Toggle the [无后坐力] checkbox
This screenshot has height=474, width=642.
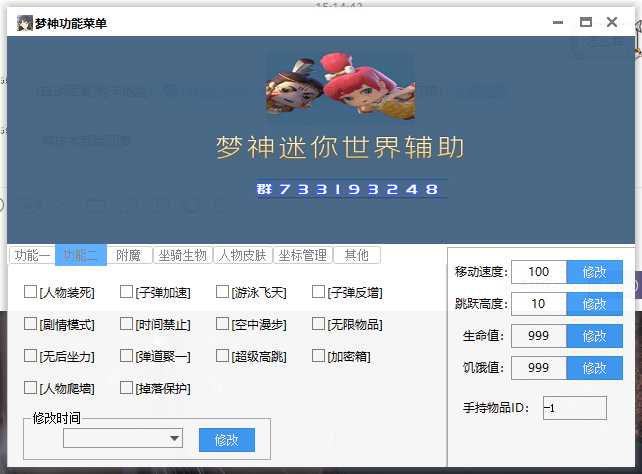point(31,356)
